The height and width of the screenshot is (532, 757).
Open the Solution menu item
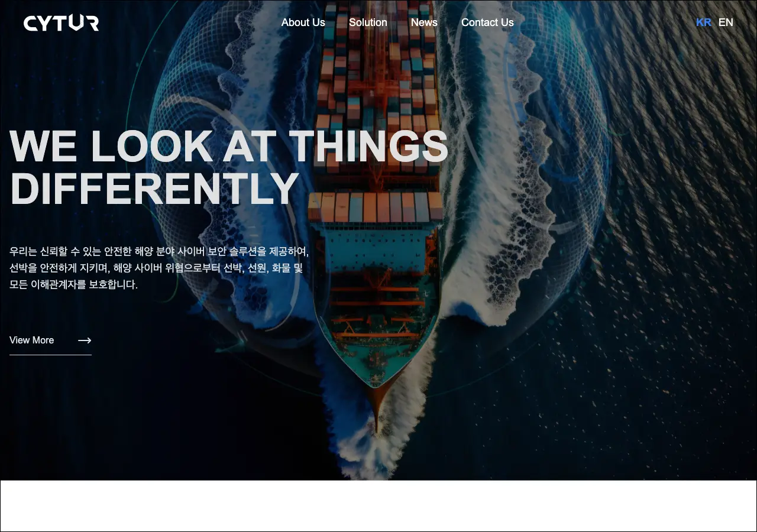pos(368,22)
